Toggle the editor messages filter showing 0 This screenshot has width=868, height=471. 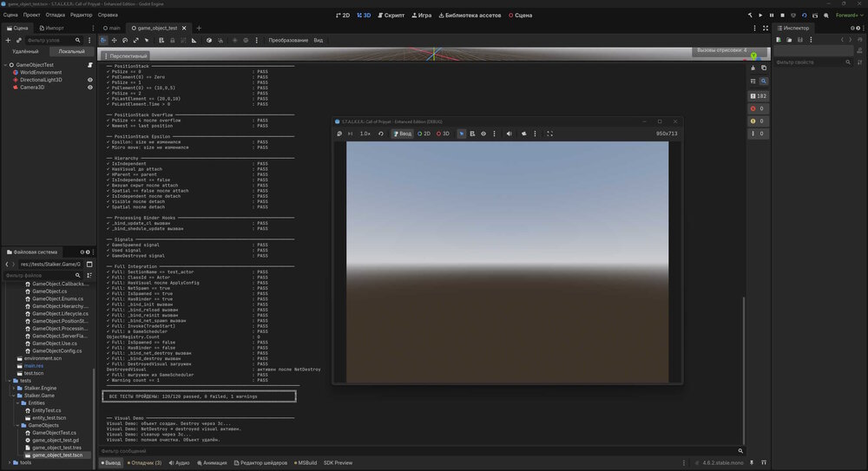(758, 134)
